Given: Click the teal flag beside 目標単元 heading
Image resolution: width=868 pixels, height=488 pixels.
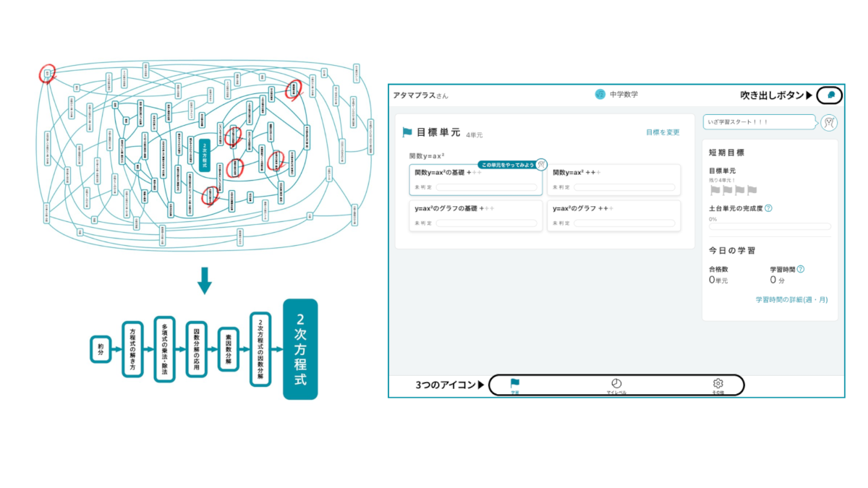Looking at the screenshot, I should pos(407,133).
